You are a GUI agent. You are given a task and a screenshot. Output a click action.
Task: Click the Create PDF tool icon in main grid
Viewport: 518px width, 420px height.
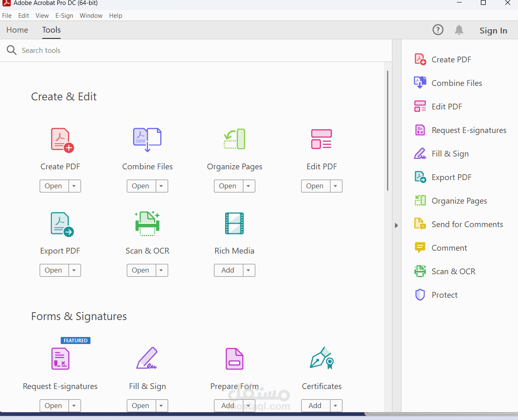point(62,140)
